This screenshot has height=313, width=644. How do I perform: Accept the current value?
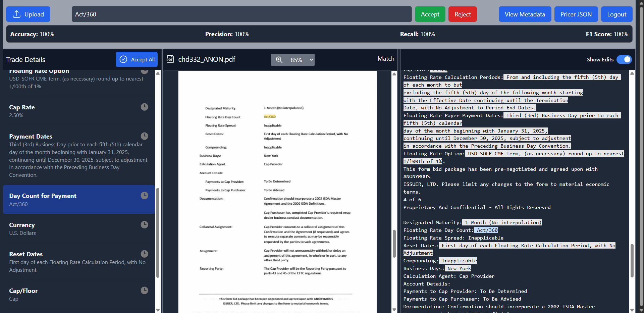(430, 14)
